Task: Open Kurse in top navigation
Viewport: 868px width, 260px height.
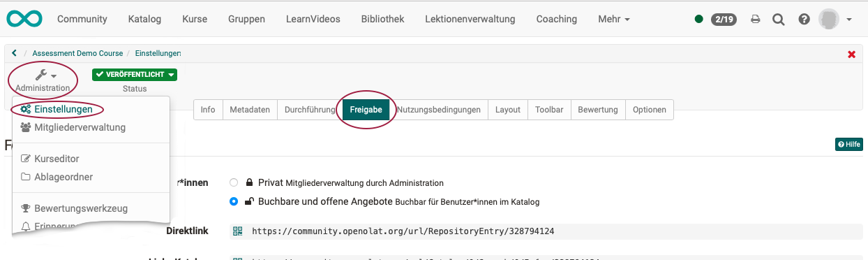Action: [x=195, y=19]
